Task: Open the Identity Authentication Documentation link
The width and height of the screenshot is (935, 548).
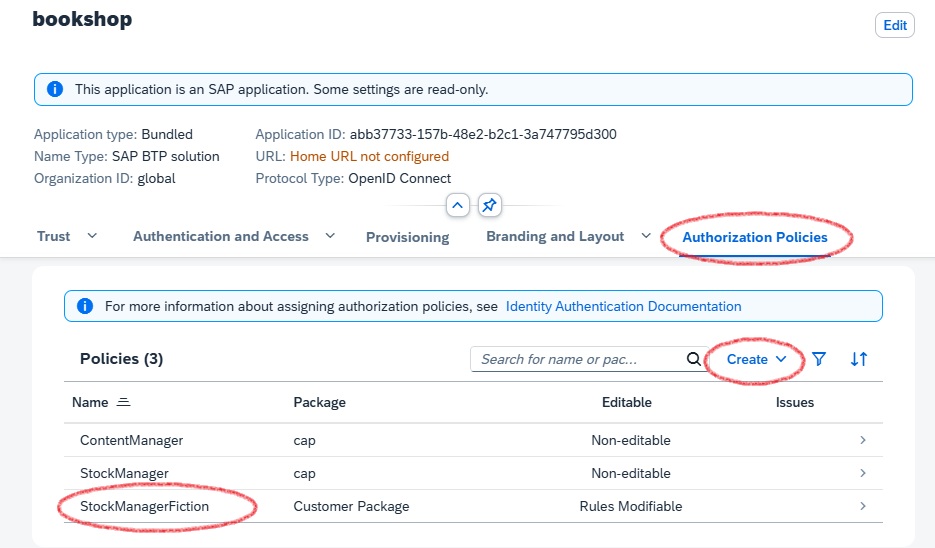Action: (623, 306)
